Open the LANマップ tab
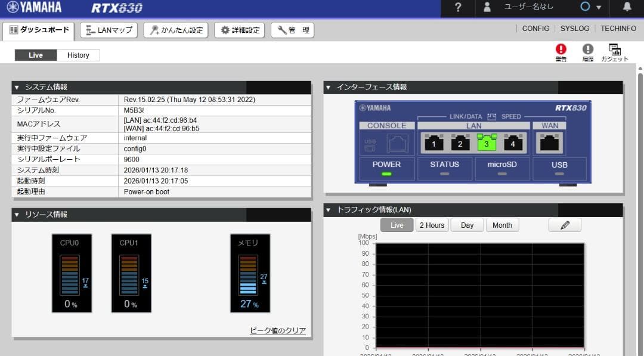This screenshot has height=356, width=644. (x=108, y=29)
